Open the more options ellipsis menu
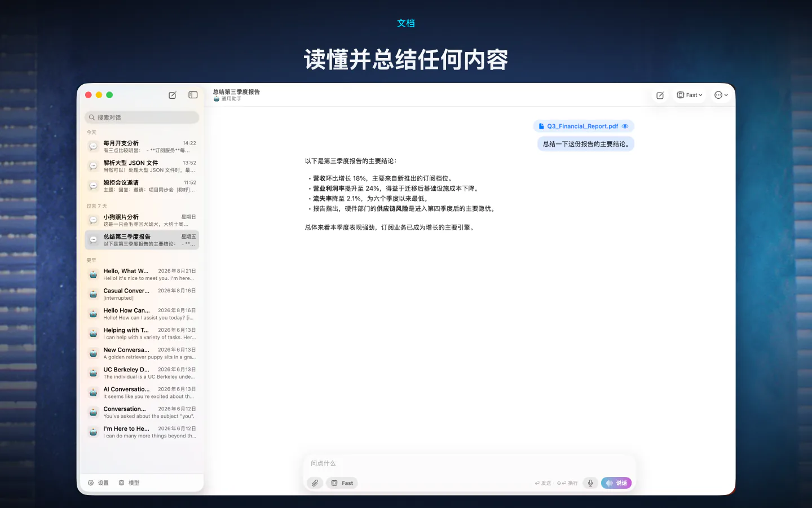Viewport: 812px width, 508px height. 721,95
